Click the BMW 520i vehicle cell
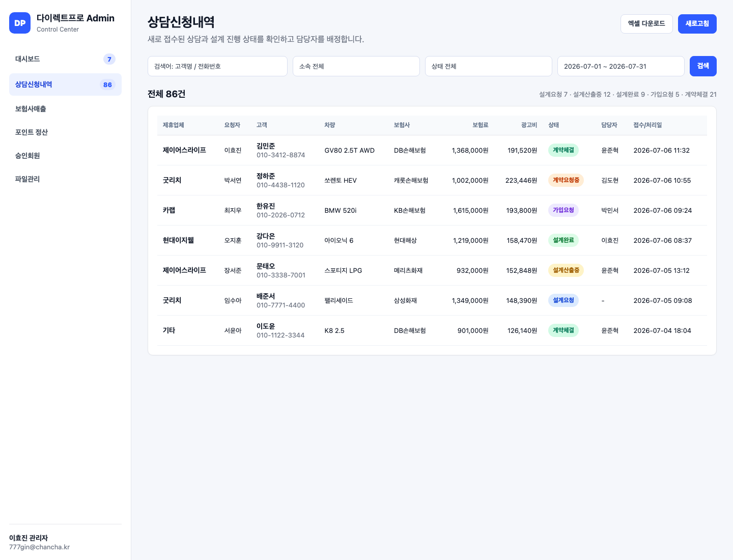 pos(341,211)
